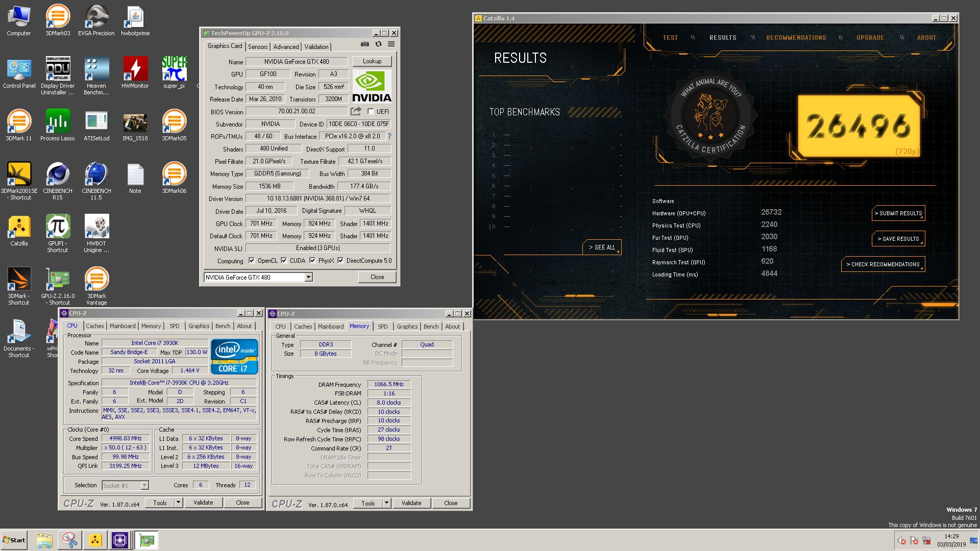Viewport: 980px width, 551px height.
Task: Switch to the Advanced tab in GPU-Z
Action: tap(286, 46)
